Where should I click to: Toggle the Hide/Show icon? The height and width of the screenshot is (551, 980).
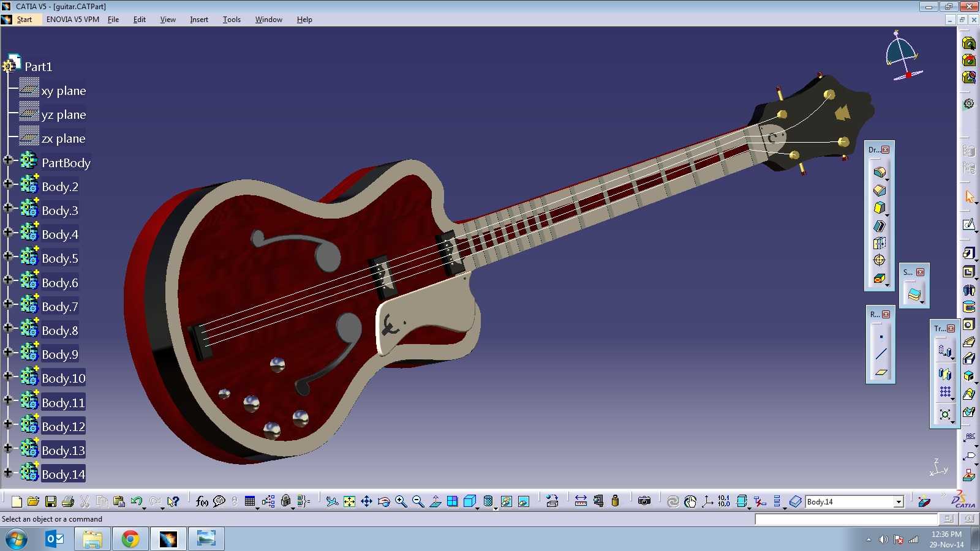click(x=506, y=501)
